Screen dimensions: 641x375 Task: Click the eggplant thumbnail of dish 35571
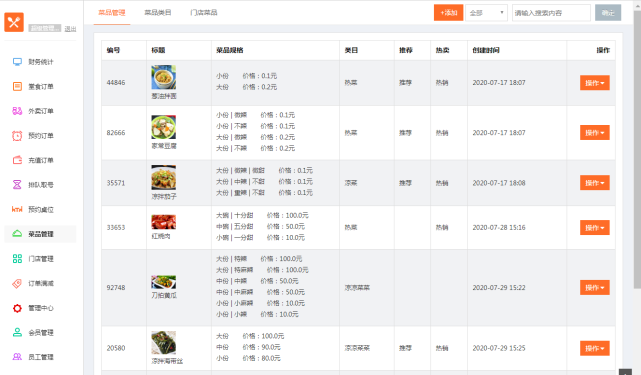pyautogui.click(x=164, y=177)
